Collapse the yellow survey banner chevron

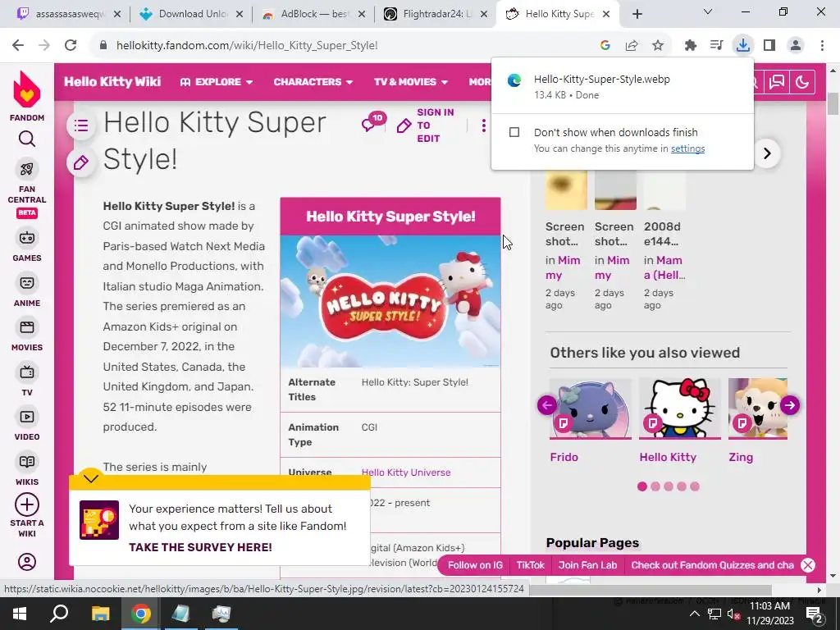point(91,478)
